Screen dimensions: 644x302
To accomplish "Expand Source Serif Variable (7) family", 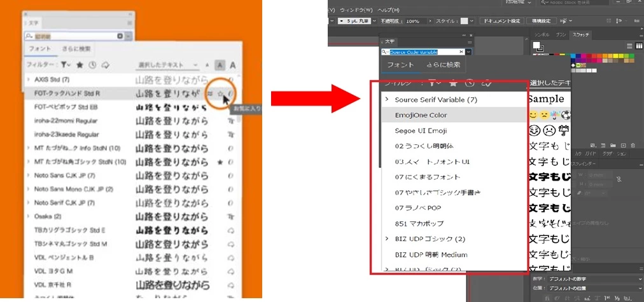I will point(387,100).
